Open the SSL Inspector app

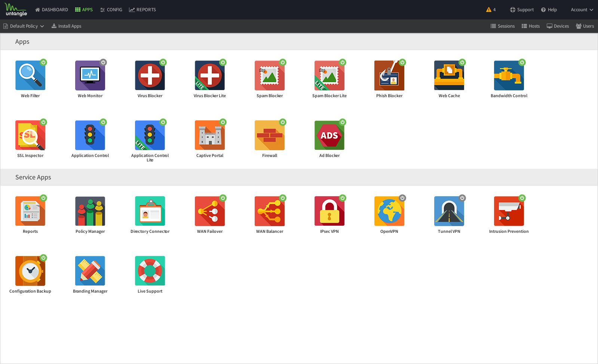pos(30,135)
